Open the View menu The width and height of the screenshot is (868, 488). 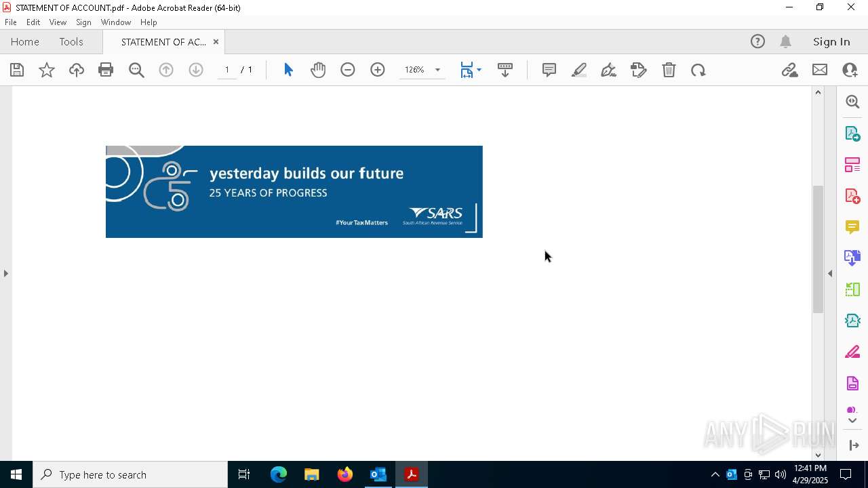click(x=58, y=22)
